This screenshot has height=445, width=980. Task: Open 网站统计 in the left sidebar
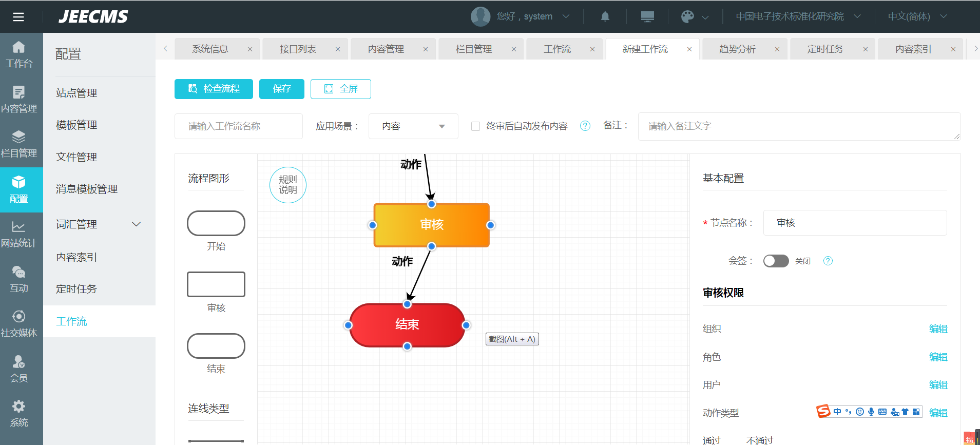19,235
